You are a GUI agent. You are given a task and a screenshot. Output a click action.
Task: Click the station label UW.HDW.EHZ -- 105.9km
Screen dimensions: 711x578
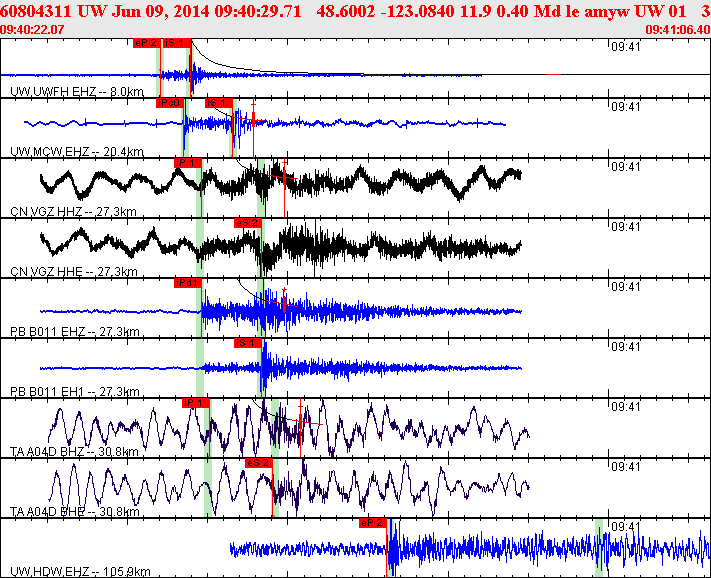click(80, 571)
